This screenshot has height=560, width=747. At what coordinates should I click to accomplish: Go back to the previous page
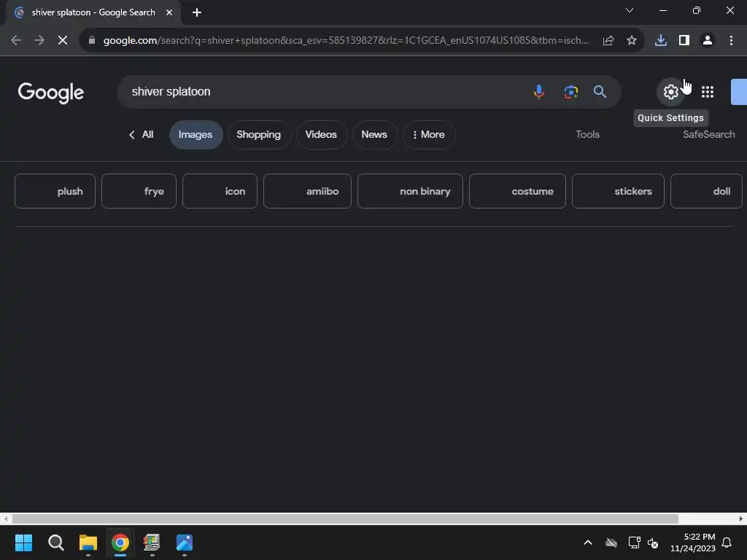[x=16, y=41]
